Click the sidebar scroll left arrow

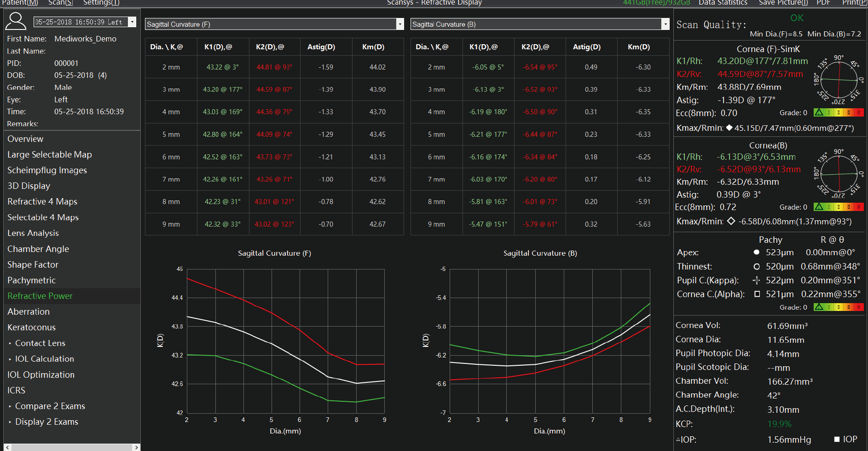point(7,447)
